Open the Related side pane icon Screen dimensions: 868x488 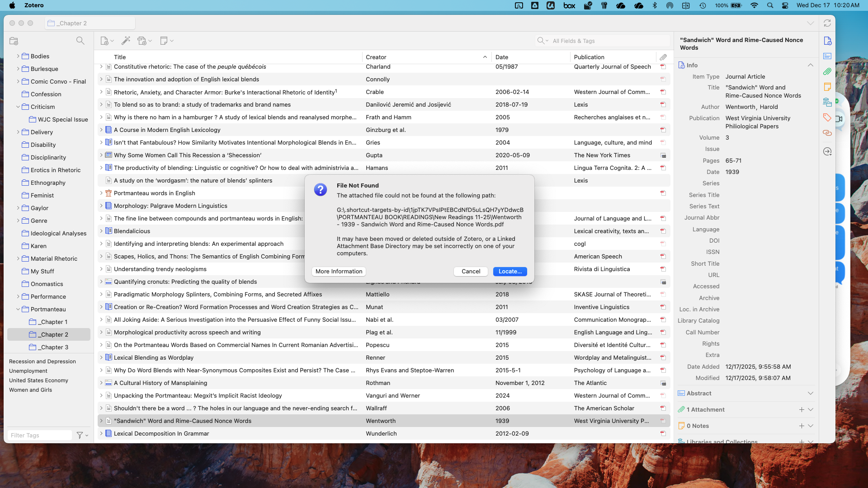tap(827, 133)
